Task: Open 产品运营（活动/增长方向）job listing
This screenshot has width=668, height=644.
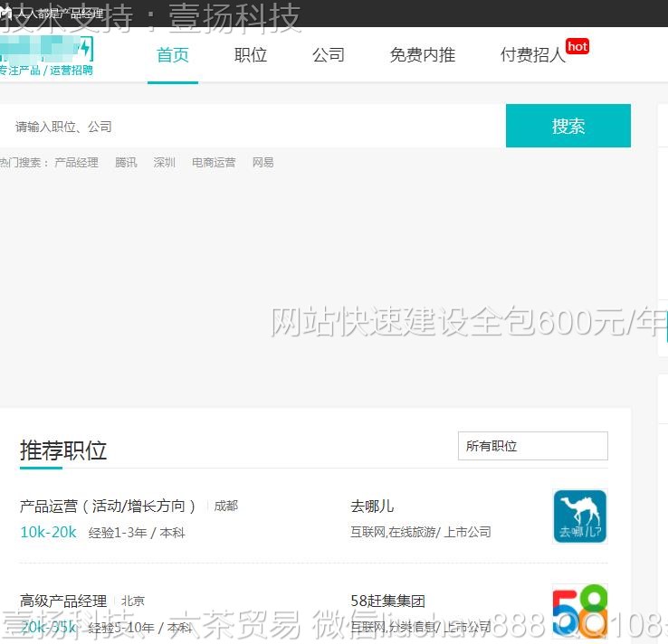Action: point(109,506)
